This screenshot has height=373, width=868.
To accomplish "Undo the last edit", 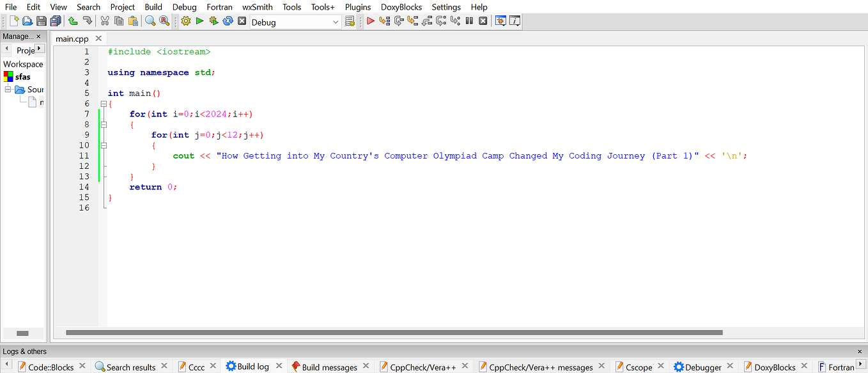I will click(x=72, y=20).
